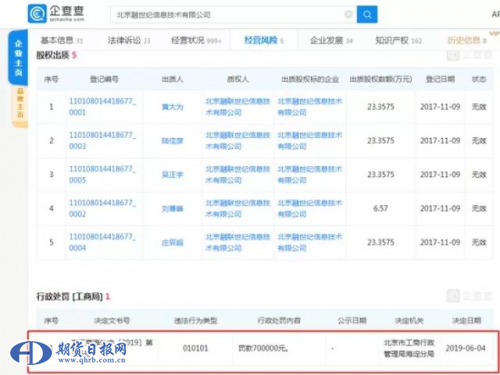
Task: Open the pledgor name link in row 2
Action: (172, 141)
